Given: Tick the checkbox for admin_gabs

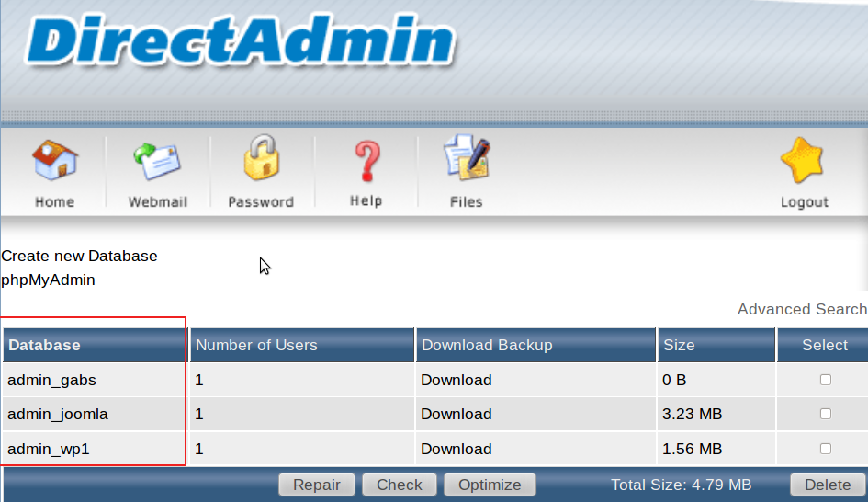Looking at the screenshot, I should pyautogui.click(x=826, y=380).
